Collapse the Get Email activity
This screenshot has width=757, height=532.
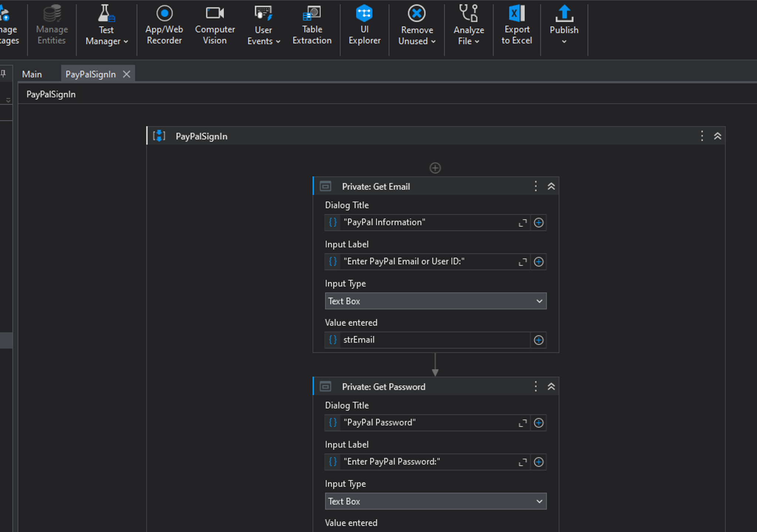pyautogui.click(x=551, y=186)
